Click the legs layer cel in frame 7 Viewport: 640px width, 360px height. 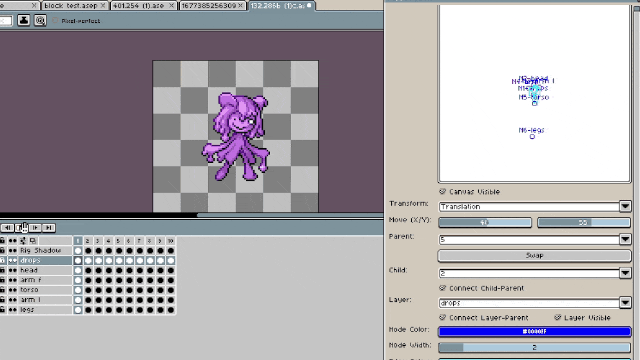click(x=140, y=310)
